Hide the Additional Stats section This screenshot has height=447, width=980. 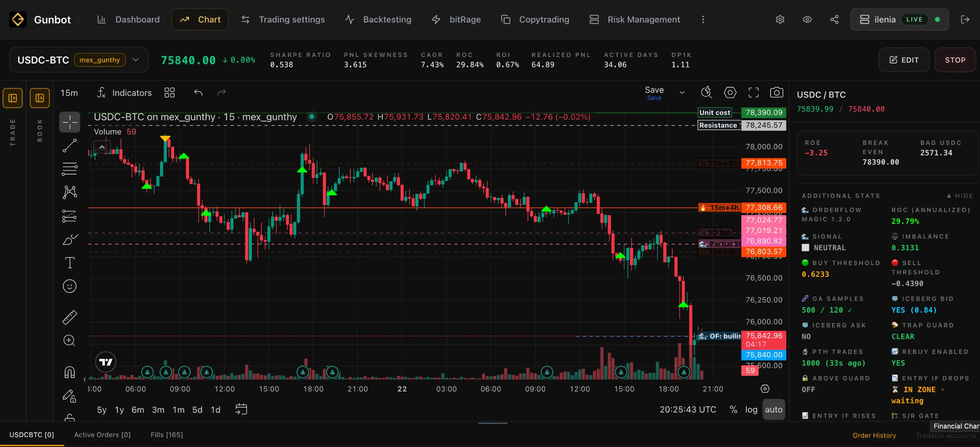point(960,196)
